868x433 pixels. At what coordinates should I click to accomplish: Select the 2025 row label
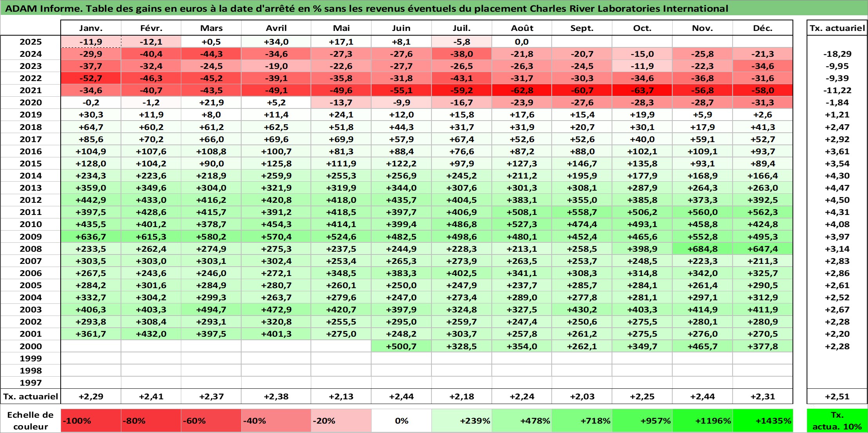click(x=31, y=42)
